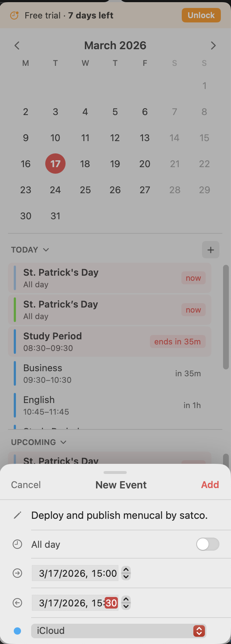Viewport: 231px width, 644px height.
Task: Click Cancel on New Event
Action: point(26,485)
